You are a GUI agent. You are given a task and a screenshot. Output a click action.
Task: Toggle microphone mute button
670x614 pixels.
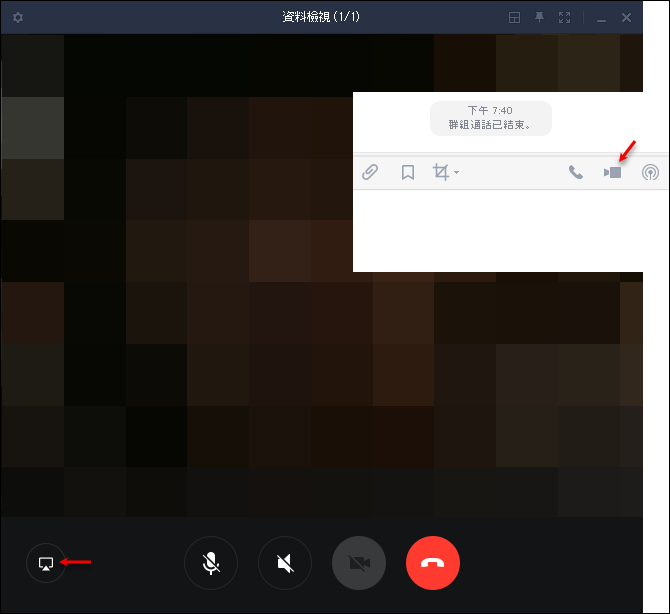pyautogui.click(x=211, y=563)
